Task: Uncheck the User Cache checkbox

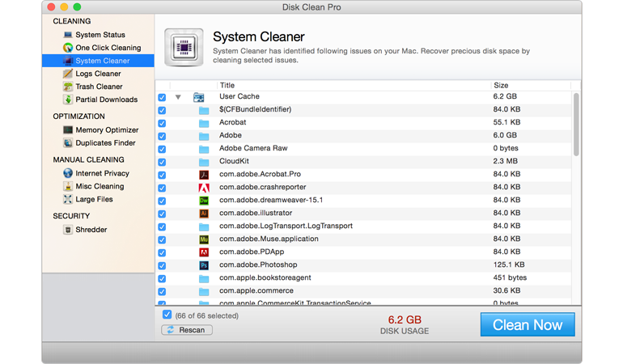Action: click(x=162, y=97)
